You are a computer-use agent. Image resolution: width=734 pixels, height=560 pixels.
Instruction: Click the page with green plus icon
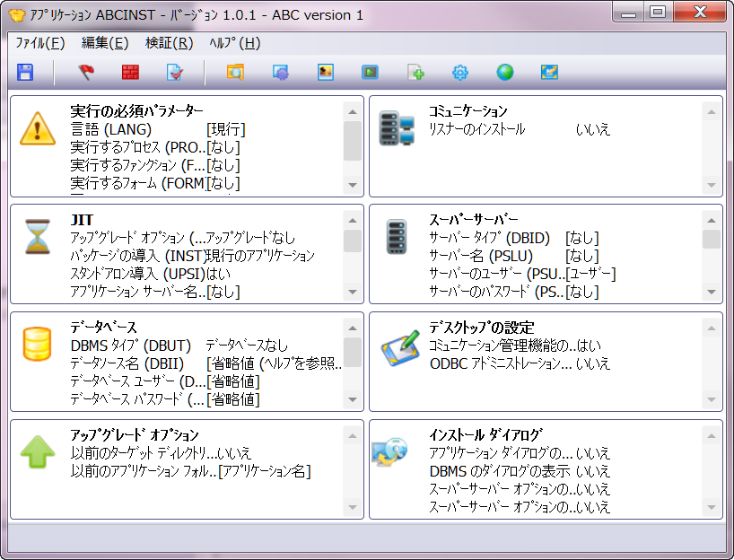tap(415, 73)
